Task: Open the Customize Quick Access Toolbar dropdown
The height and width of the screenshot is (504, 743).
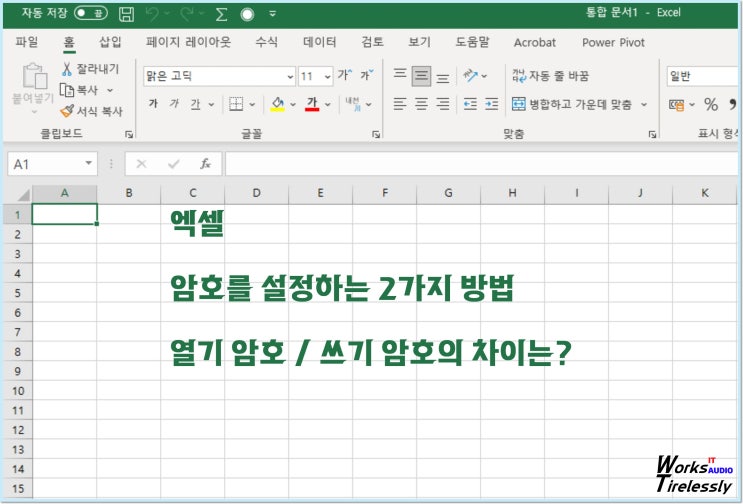Action: coord(272,14)
